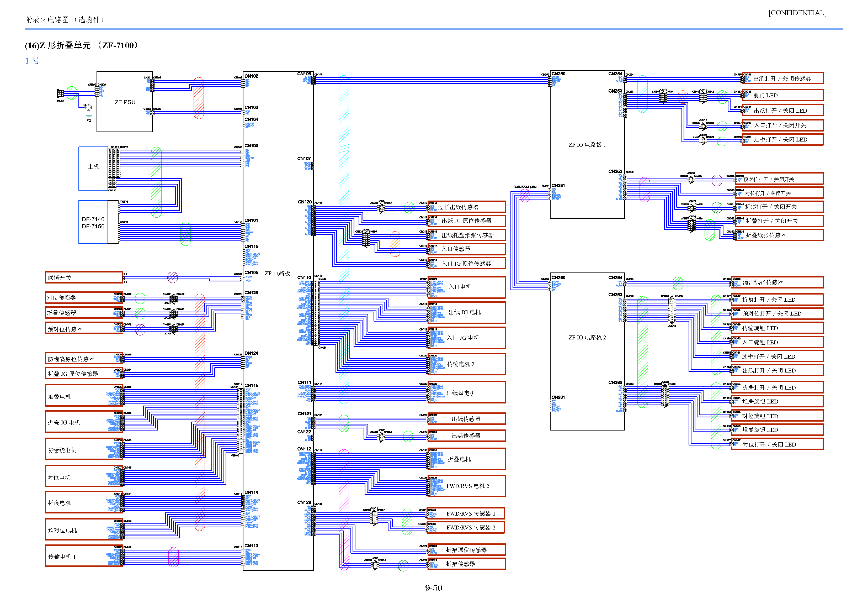Click the 主机 block label
Screen dimensions: 868x614
click(93, 166)
